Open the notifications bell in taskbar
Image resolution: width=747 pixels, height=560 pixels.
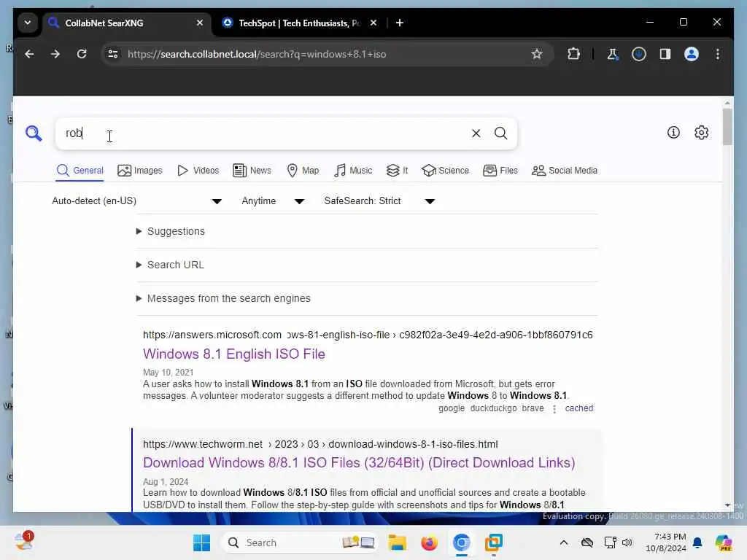(x=697, y=542)
